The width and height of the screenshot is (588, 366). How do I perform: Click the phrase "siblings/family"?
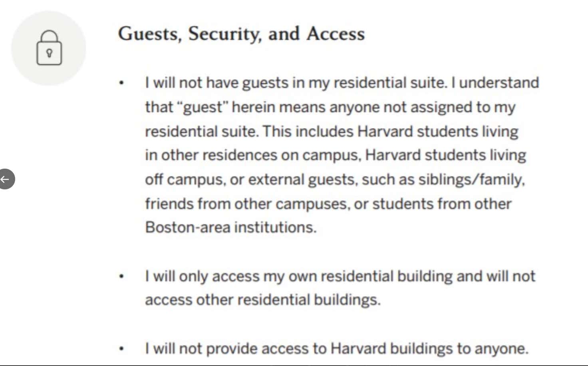[471, 180]
